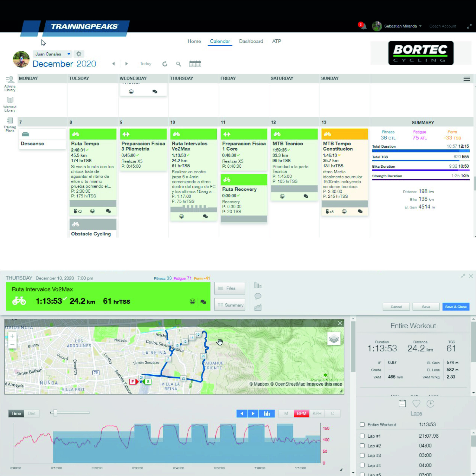The image size is (476, 476).
Task: Click the map layers icon
Action: tap(334, 339)
